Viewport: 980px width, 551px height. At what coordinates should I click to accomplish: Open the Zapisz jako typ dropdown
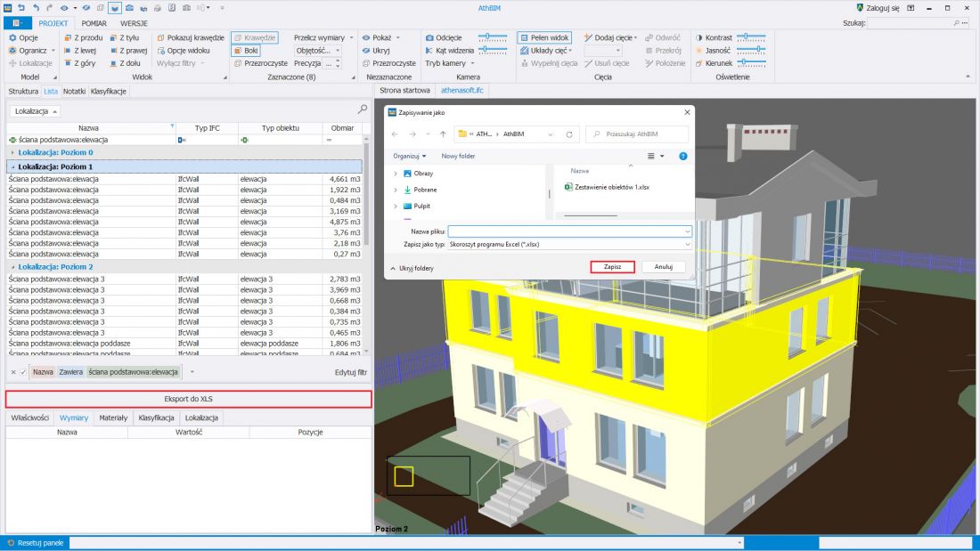point(569,244)
